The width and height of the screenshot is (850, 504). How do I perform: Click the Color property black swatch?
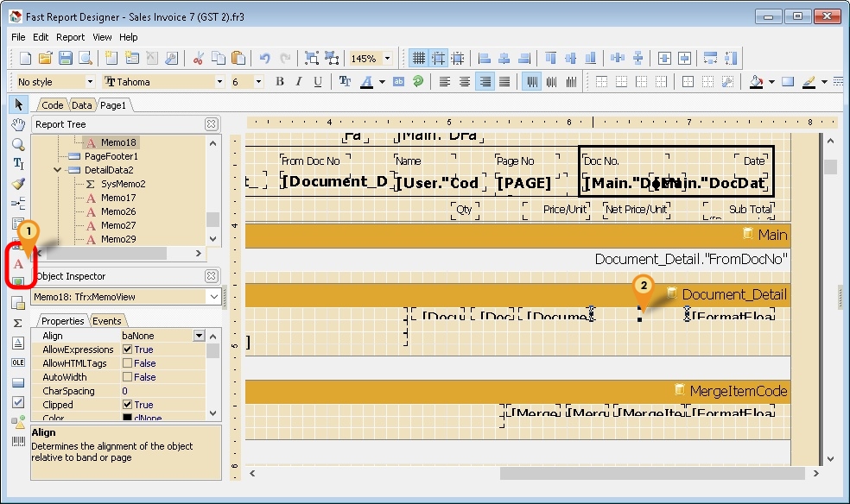(x=128, y=419)
